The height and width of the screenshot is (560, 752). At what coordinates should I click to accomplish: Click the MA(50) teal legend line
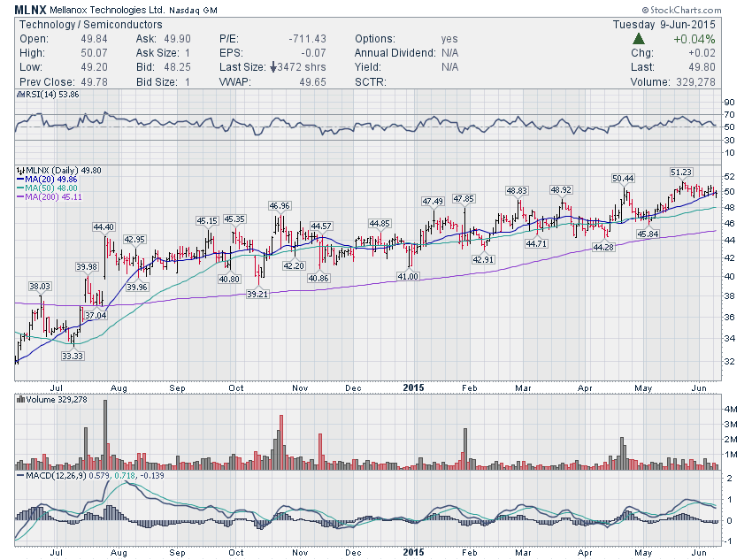point(20,188)
